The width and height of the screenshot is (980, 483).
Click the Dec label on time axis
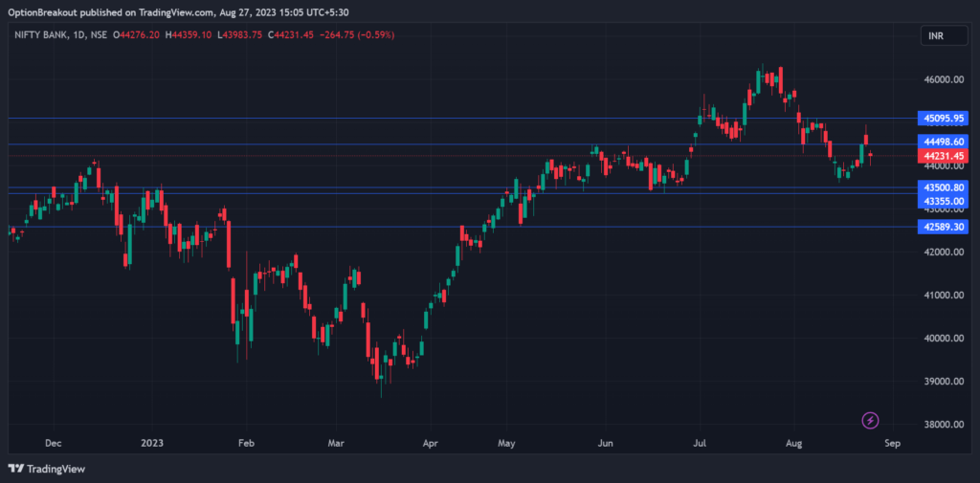click(54, 443)
